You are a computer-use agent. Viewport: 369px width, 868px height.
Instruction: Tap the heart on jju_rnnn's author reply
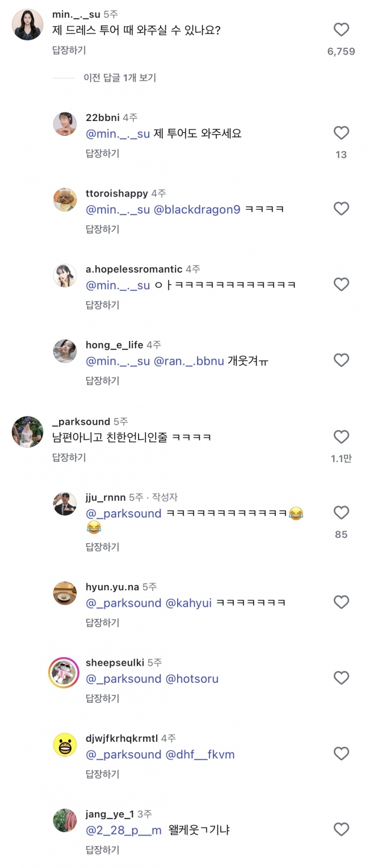(x=341, y=512)
